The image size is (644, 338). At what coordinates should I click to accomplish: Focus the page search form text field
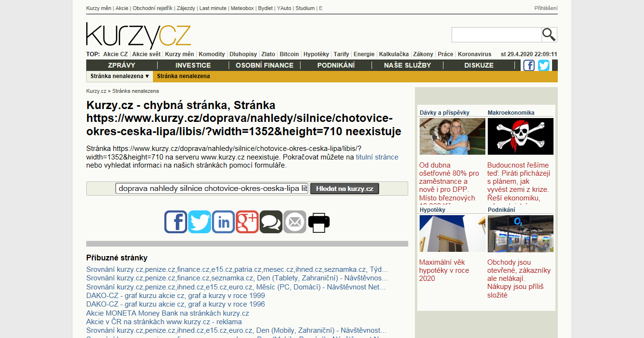coord(212,189)
